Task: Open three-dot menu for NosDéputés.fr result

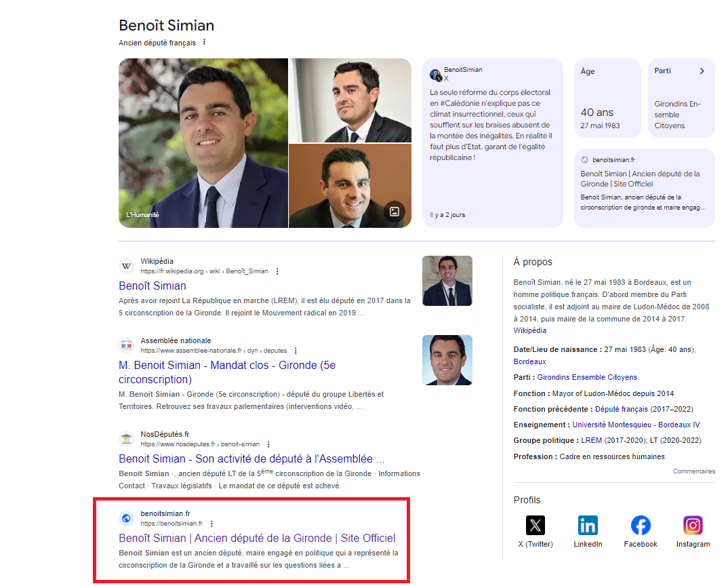Action: tap(268, 444)
